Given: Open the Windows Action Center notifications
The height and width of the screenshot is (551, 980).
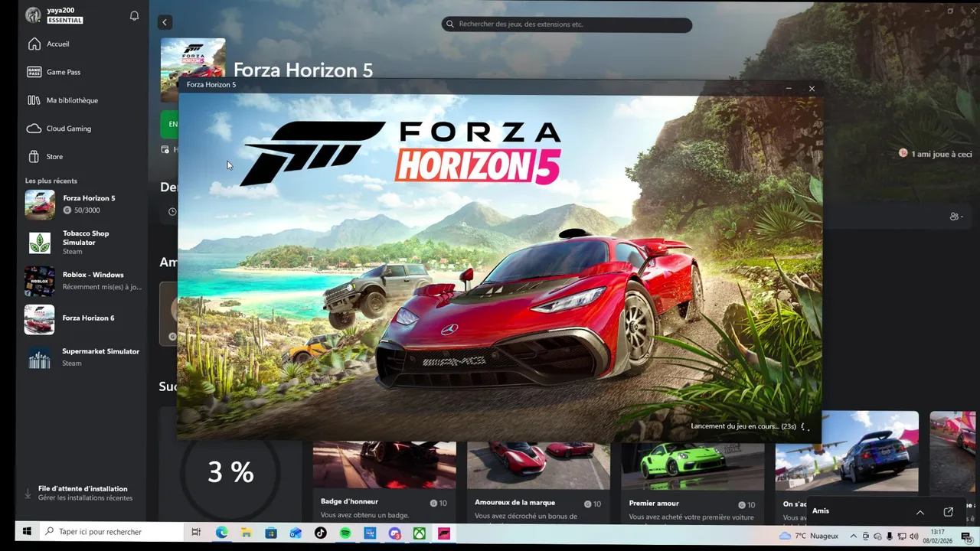Looking at the screenshot, I should point(967,537).
